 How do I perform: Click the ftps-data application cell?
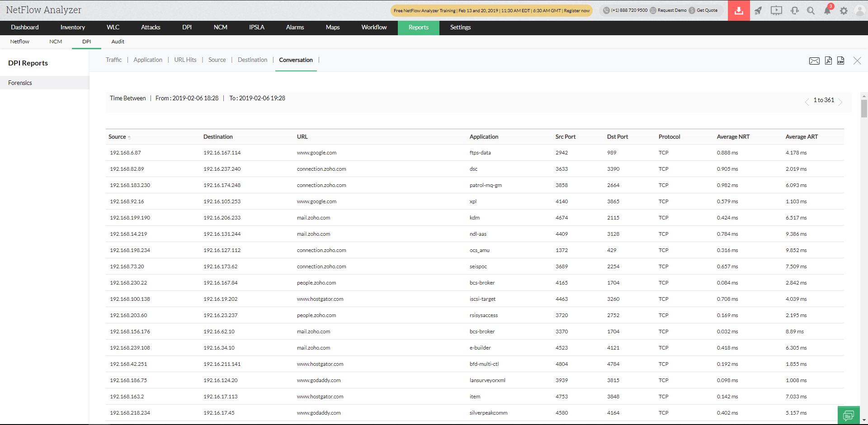tap(480, 153)
